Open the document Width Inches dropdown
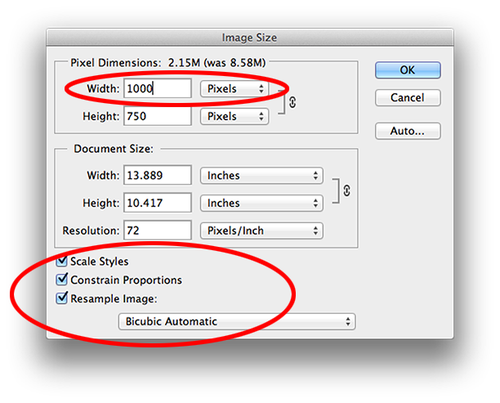The height and width of the screenshot is (403, 500). pos(261,176)
